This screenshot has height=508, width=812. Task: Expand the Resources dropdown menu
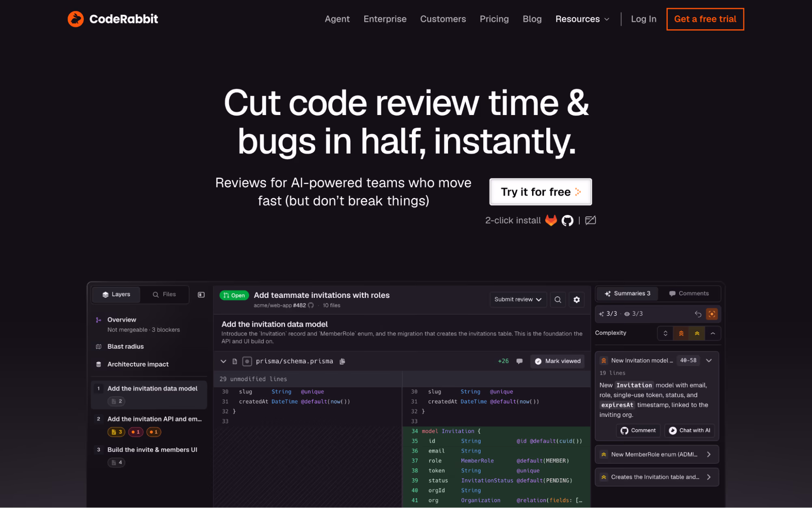(x=582, y=19)
